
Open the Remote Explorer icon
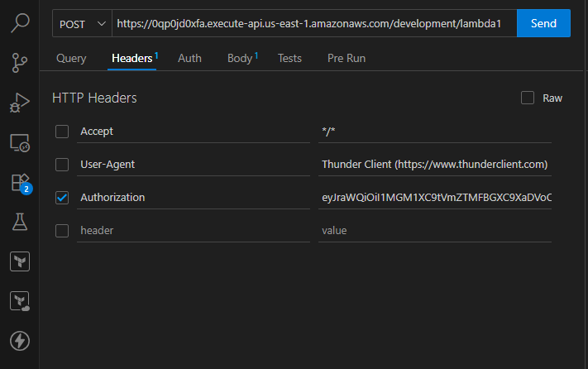[x=20, y=143]
